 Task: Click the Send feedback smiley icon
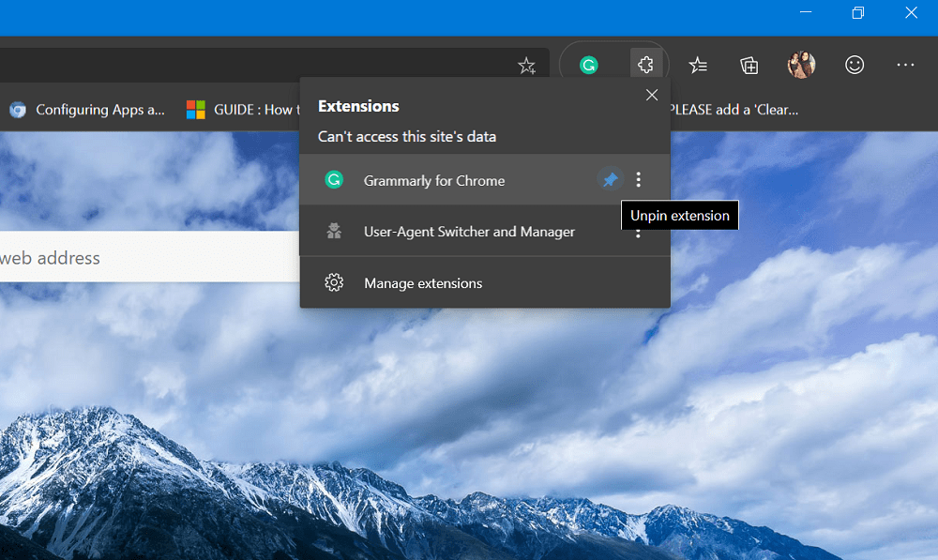tap(855, 65)
